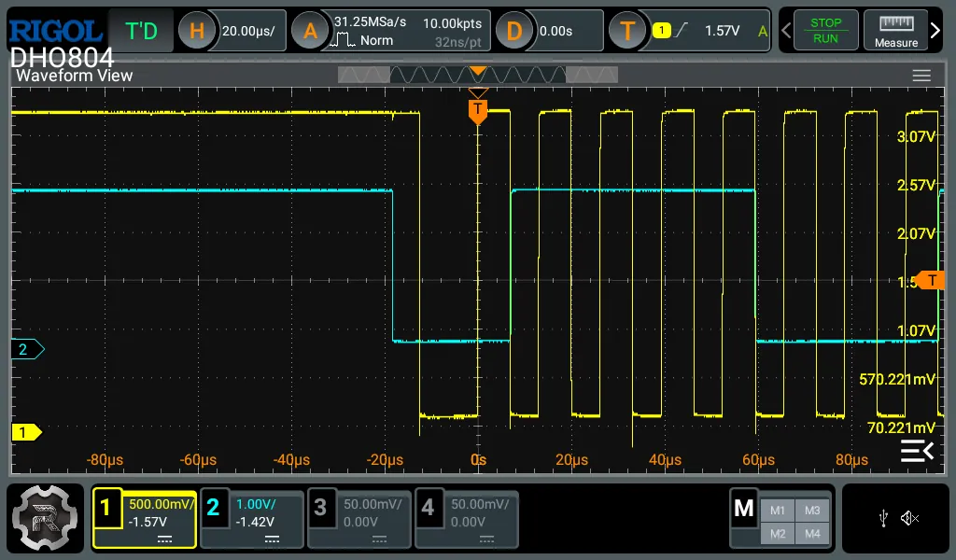Change the 0.00s delay value
The width and height of the screenshot is (956, 560).
[556, 31]
